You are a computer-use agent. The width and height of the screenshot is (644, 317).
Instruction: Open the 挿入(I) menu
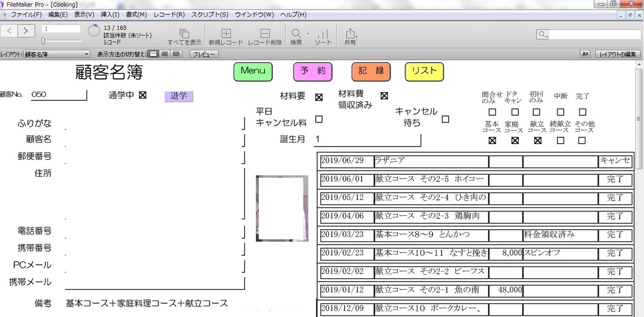point(110,15)
